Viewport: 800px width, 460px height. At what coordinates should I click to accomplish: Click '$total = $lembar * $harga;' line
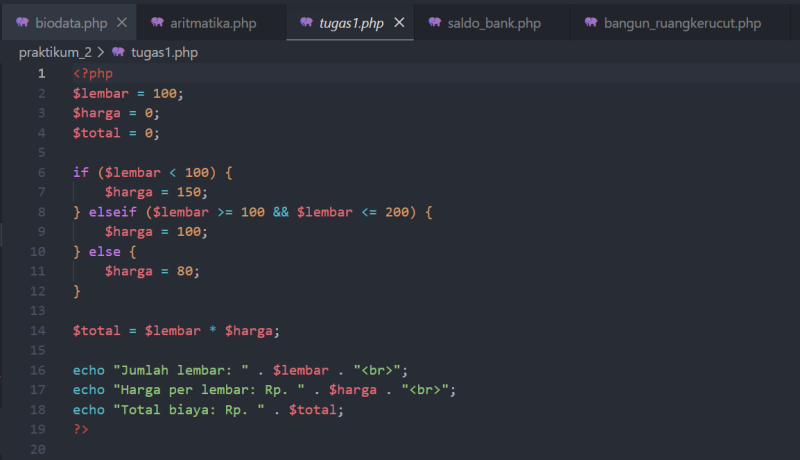click(176, 330)
